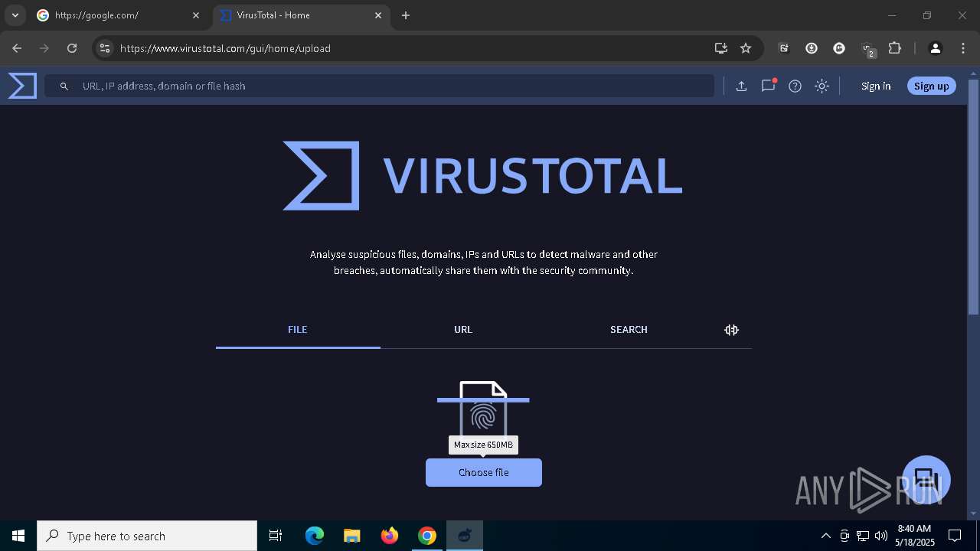Open the Chrome three-dot menu

point(963,48)
